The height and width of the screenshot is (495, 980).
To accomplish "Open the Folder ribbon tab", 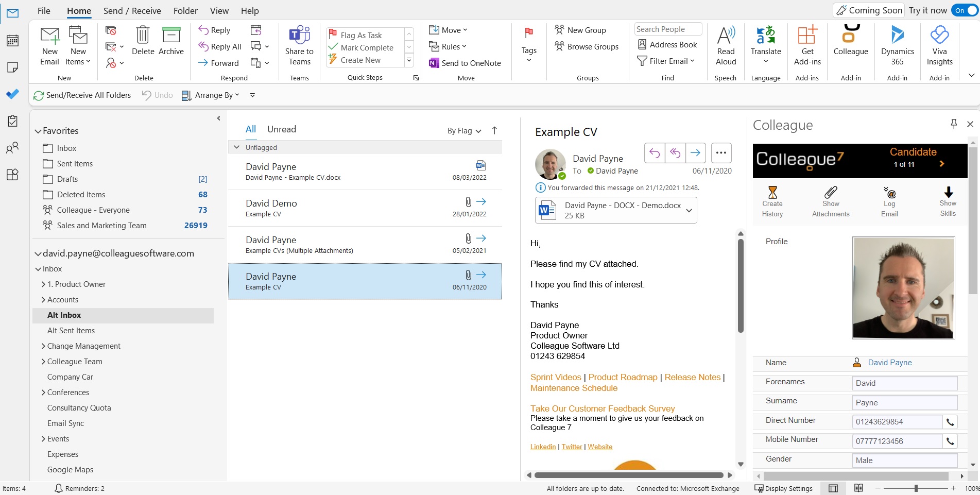I will pos(185,11).
